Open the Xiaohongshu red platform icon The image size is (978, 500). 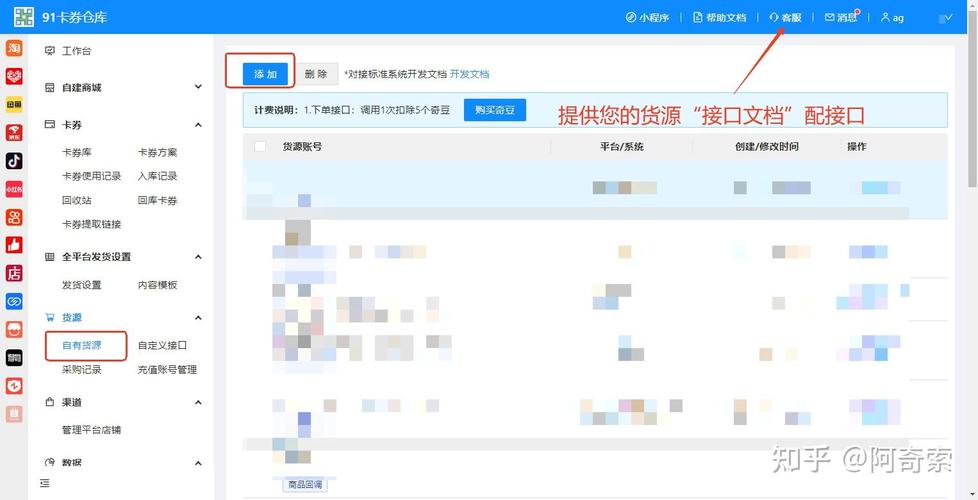[x=14, y=189]
